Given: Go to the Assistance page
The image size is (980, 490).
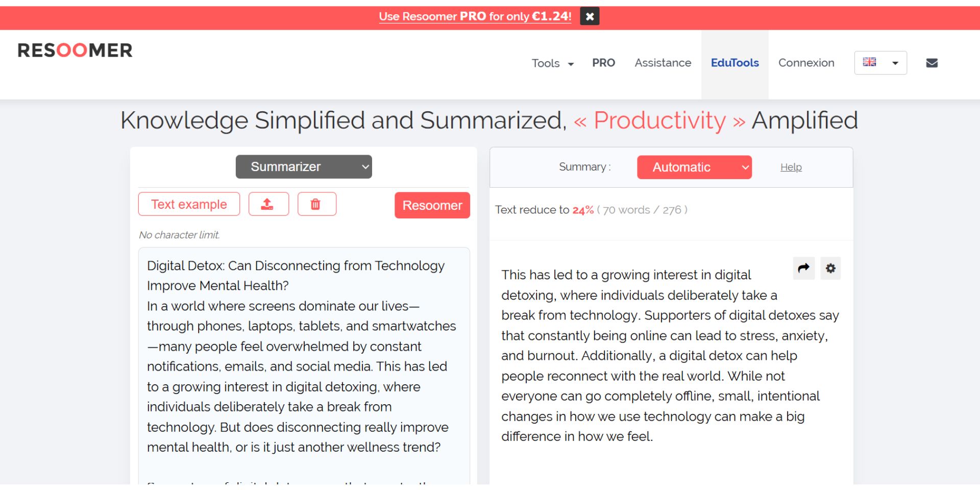Looking at the screenshot, I should 663,63.
